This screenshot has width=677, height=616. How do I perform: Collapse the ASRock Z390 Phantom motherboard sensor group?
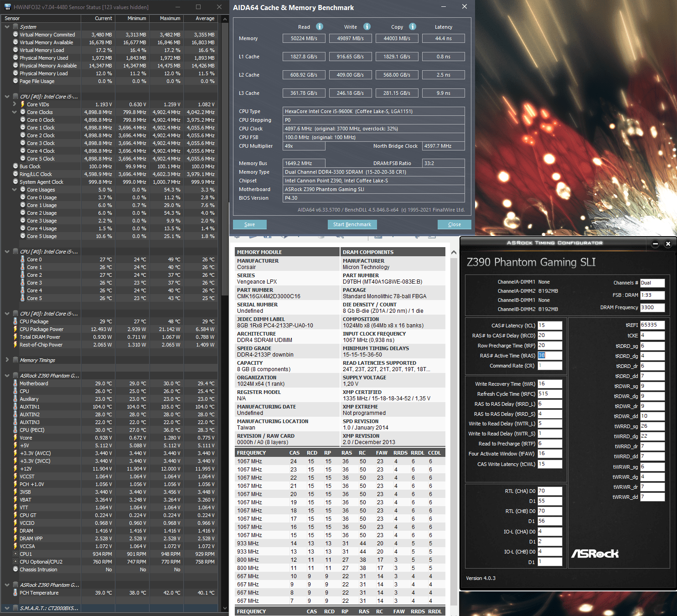(x=7, y=376)
